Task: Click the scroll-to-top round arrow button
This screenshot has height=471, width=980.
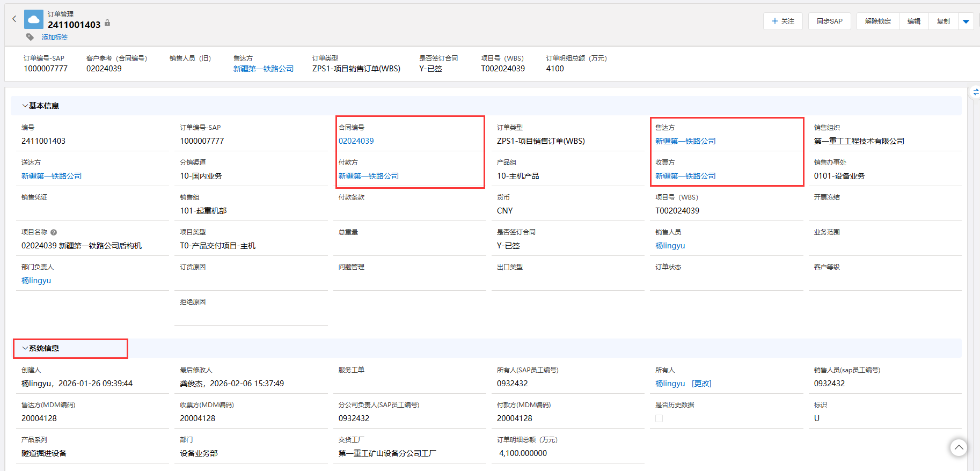Action: click(959, 447)
